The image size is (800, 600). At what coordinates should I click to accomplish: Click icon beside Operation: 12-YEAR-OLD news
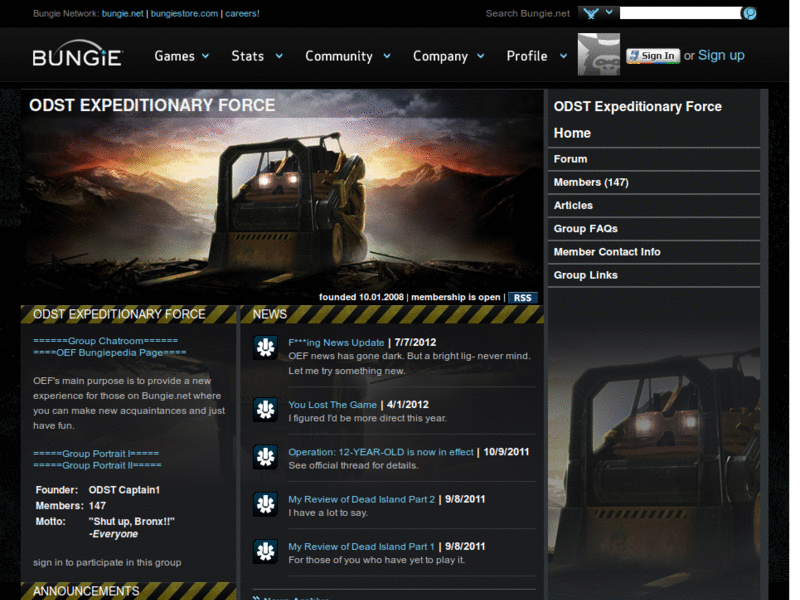(x=265, y=457)
